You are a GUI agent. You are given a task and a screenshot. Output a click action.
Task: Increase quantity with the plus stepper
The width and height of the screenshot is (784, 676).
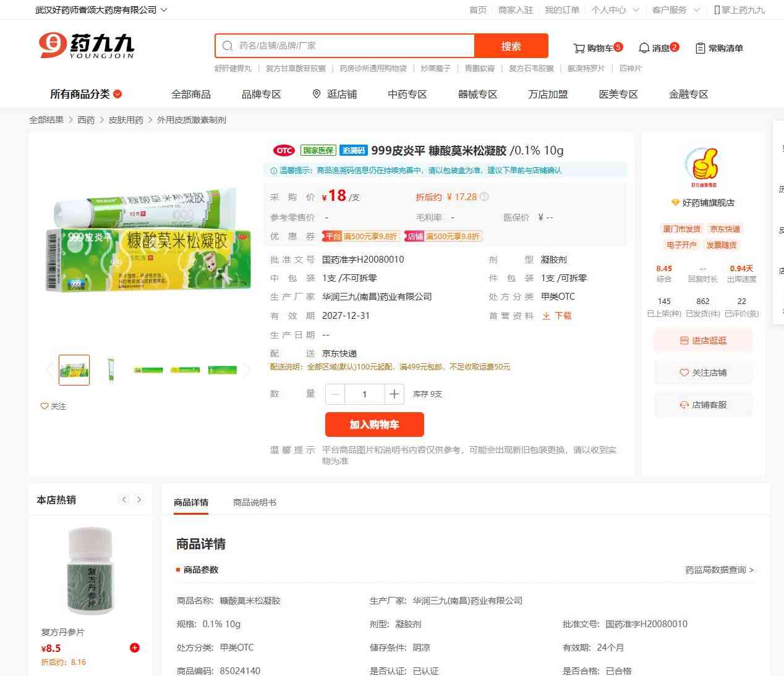coord(394,394)
